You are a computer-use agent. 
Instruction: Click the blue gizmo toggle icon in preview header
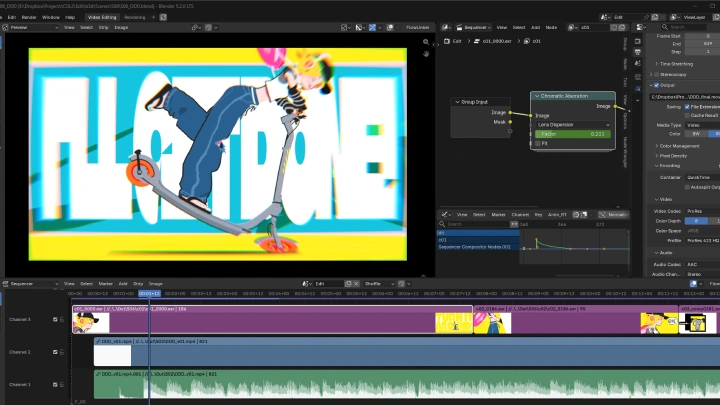click(372, 28)
